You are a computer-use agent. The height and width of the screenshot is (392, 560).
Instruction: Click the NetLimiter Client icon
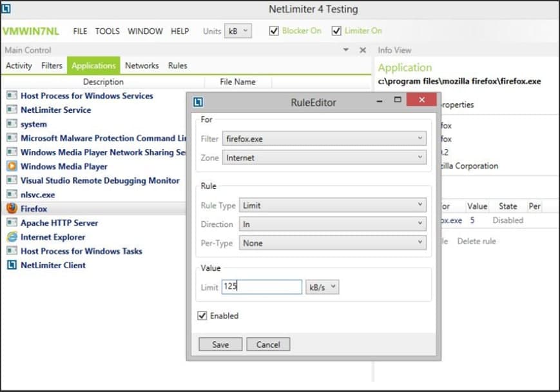pos(12,265)
